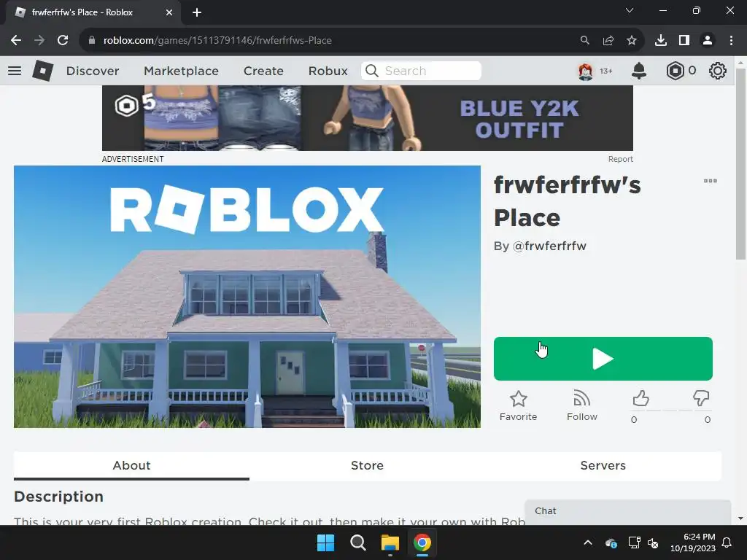Reload the current page

coord(63,41)
